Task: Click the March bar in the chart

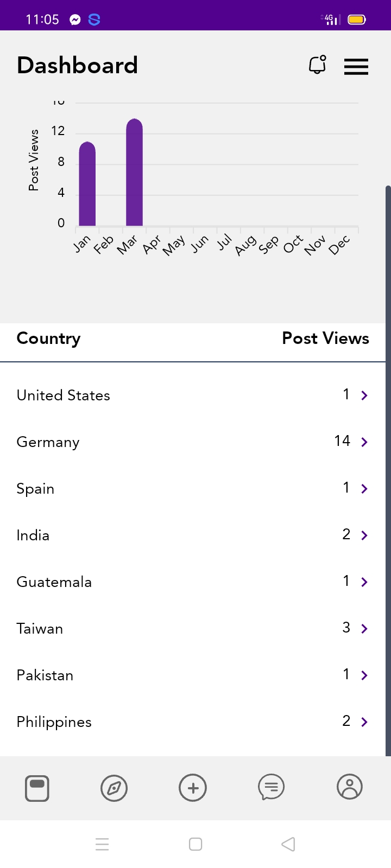Action: click(134, 172)
